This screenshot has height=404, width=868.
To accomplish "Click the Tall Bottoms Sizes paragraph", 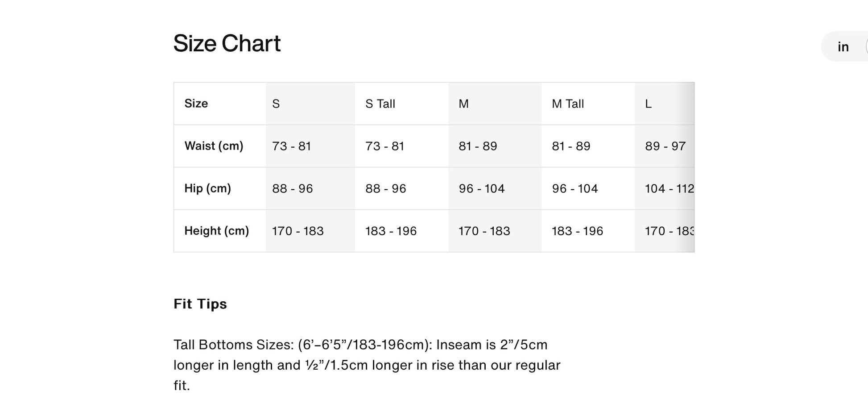I will [x=367, y=365].
